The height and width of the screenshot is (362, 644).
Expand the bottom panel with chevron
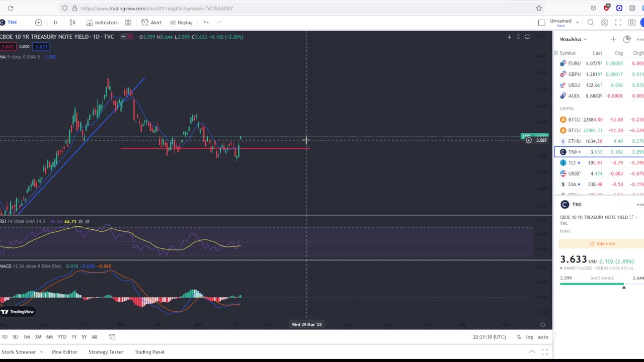pos(532,352)
